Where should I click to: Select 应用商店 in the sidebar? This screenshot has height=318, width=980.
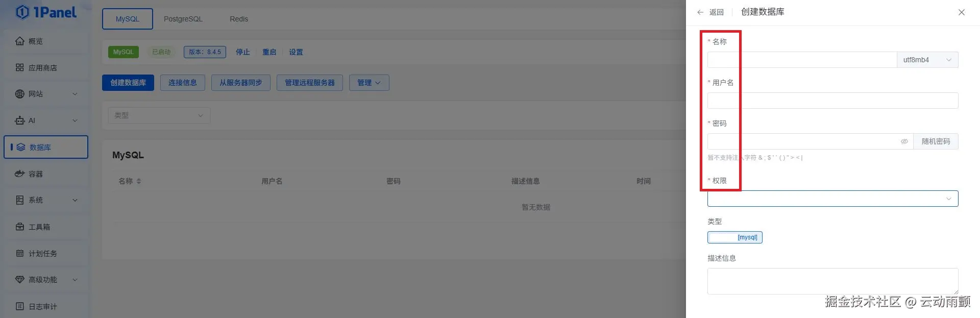pyautogui.click(x=46, y=67)
